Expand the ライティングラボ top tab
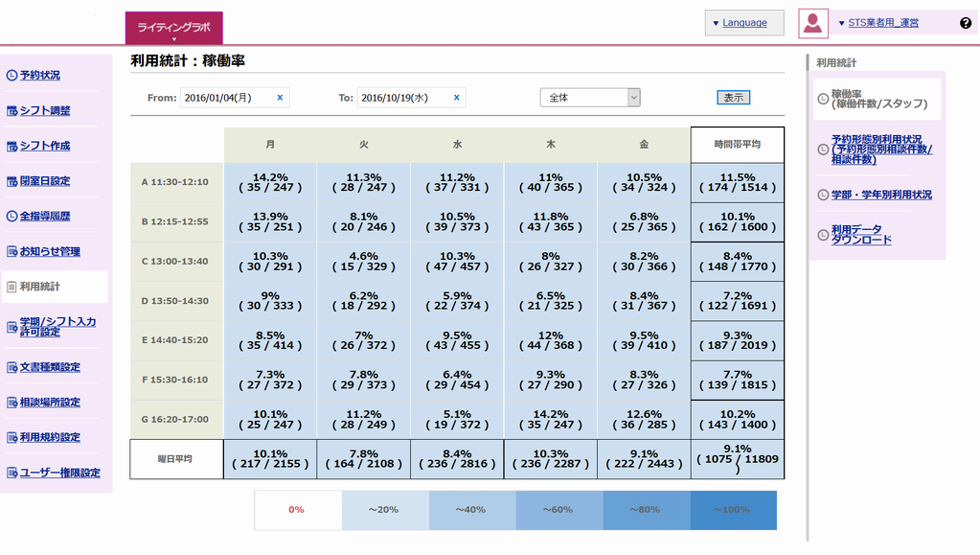Viewport: 980px width, 555px height. (173, 29)
